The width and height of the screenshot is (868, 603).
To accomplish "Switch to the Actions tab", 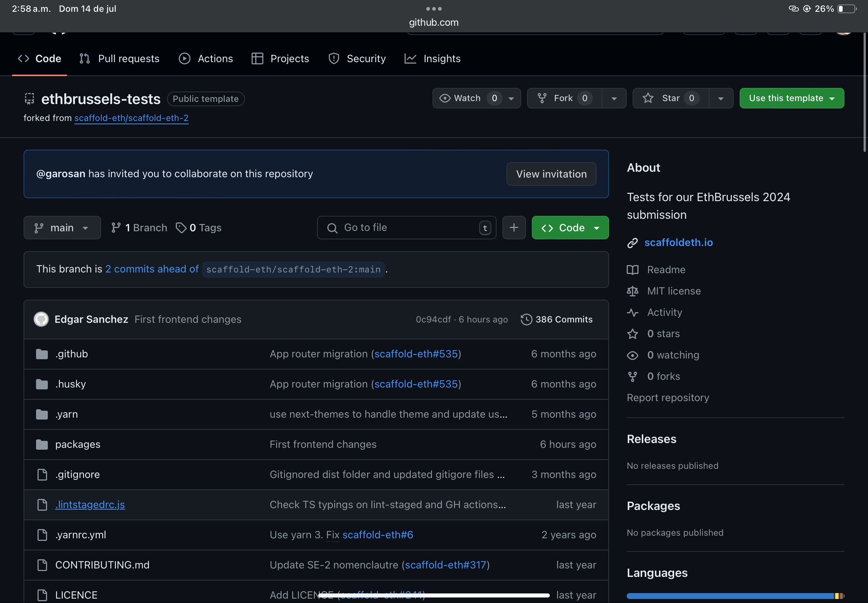I will [x=206, y=58].
